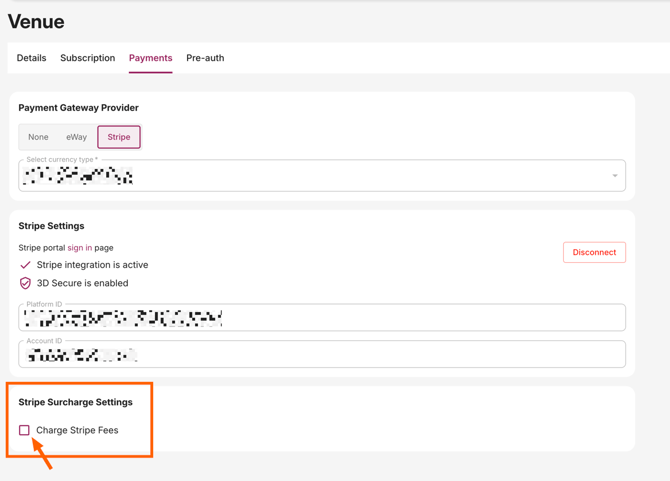Click the orange arrow annotation near checkbox
Screen dimensions: 670x481
pos(42,454)
